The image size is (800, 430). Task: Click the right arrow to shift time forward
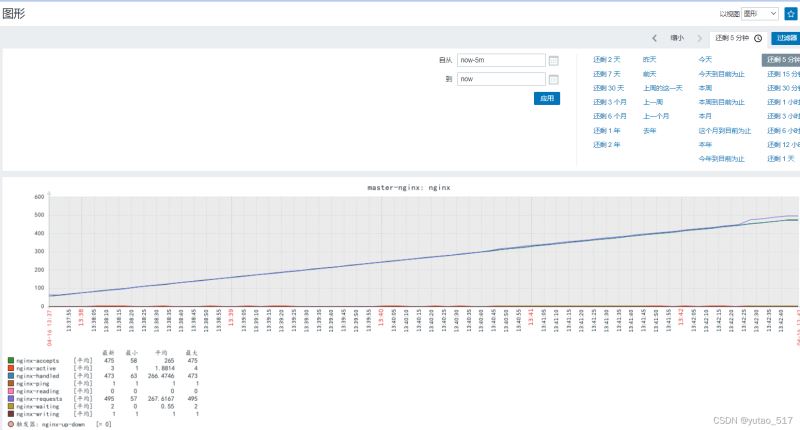point(699,38)
